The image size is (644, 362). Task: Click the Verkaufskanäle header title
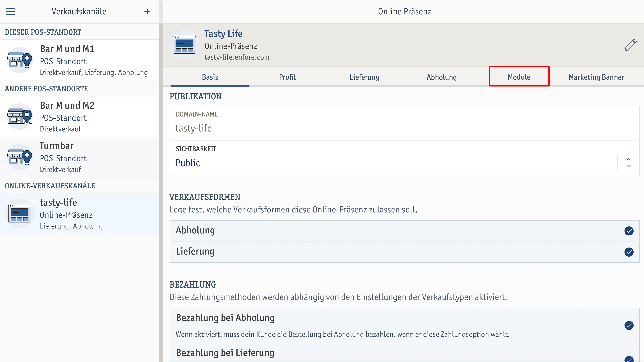pos(79,11)
